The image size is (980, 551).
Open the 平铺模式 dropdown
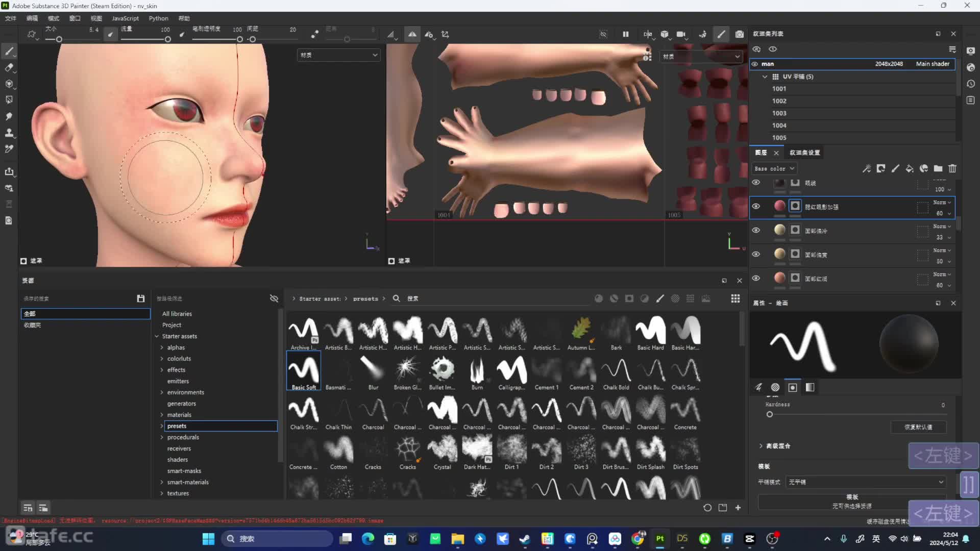[865, 482]
